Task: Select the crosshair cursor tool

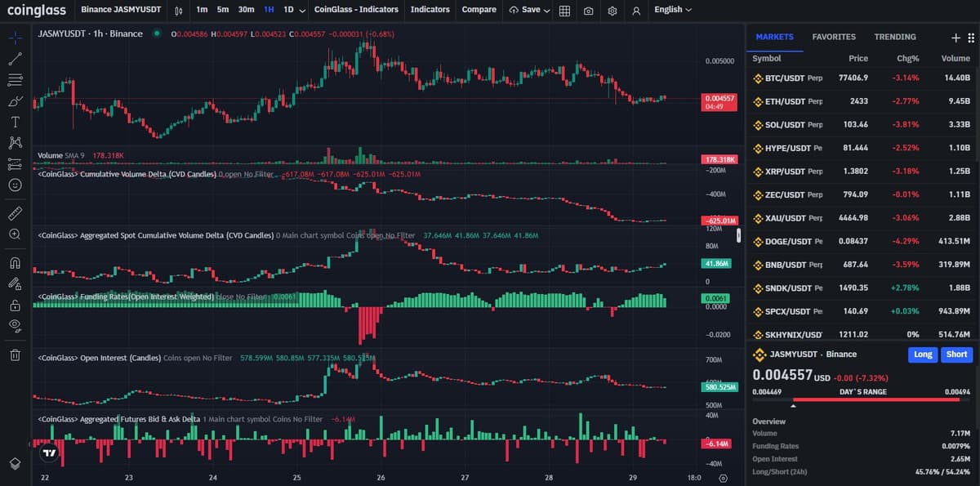Action: (x=15, y=38)
